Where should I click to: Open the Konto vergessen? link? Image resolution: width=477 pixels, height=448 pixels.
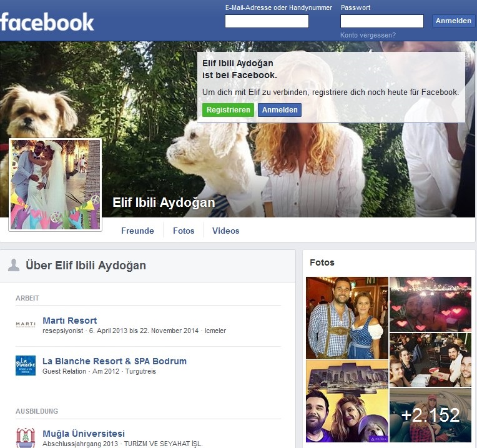click(x=368, y=35)
